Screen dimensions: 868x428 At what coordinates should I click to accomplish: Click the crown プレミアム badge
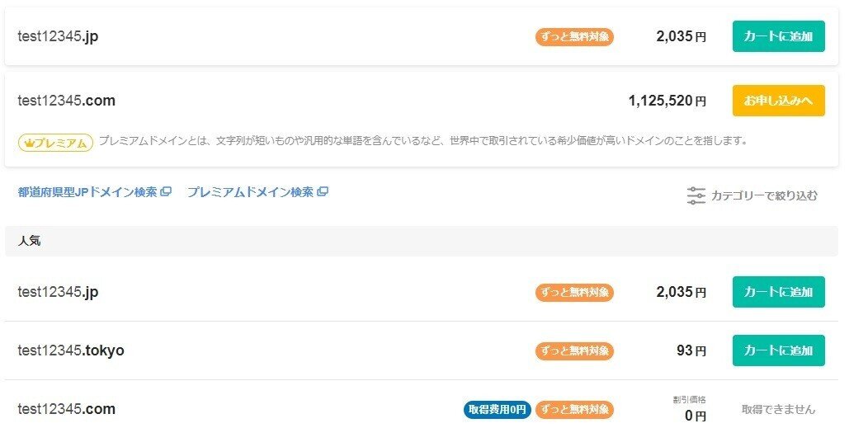click(x=55, y=143)
